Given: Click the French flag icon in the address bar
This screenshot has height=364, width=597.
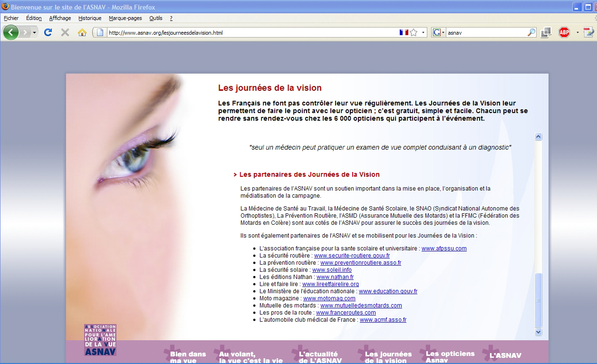Looking at the screenshot, I should click(x=404, y=32).
